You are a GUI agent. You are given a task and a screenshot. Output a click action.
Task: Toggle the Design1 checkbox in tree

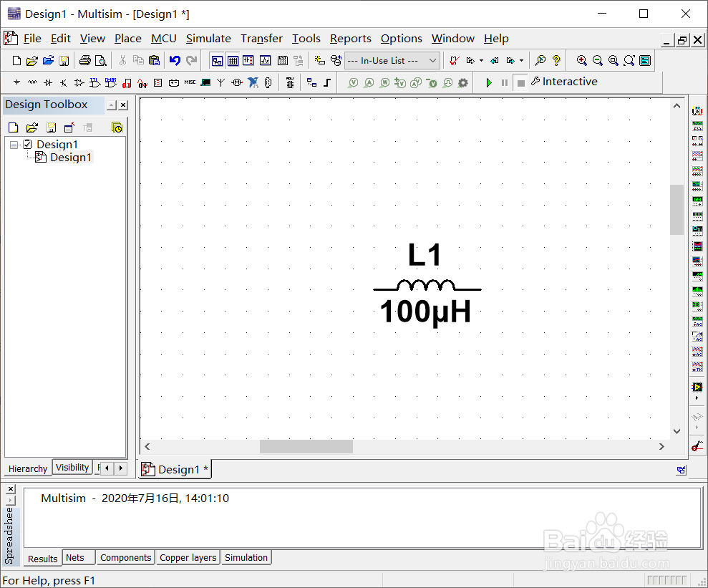pos(27,144)
